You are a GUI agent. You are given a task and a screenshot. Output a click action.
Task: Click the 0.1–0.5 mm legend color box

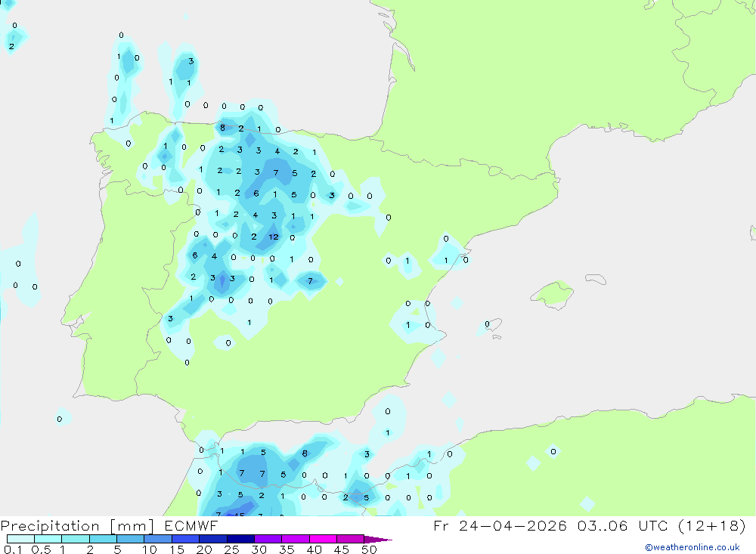(20, 539)
